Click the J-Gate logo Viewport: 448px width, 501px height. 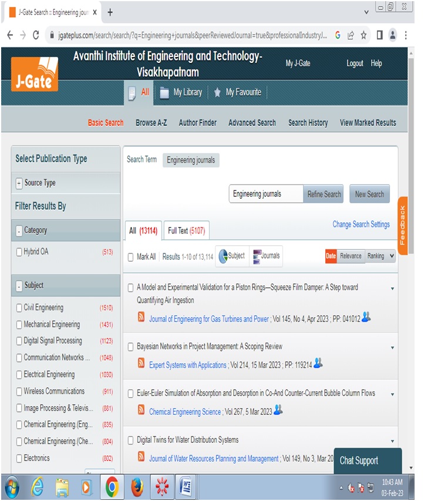(35, 74)
